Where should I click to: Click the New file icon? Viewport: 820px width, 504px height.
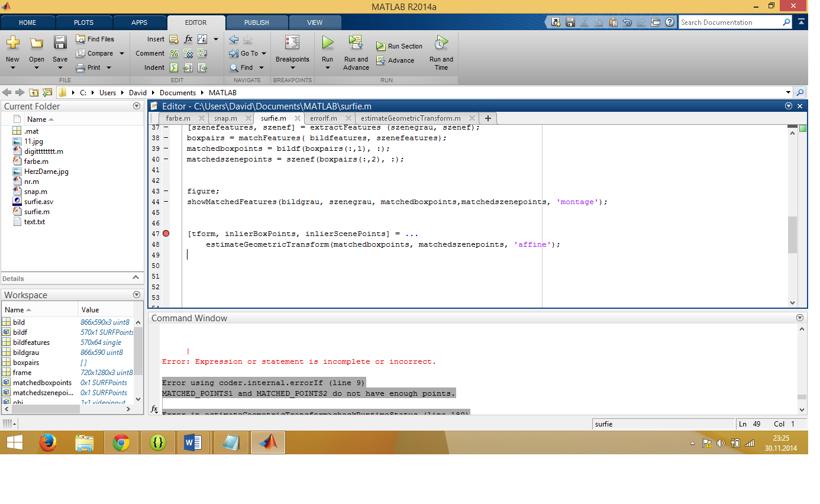click(12, 43)
